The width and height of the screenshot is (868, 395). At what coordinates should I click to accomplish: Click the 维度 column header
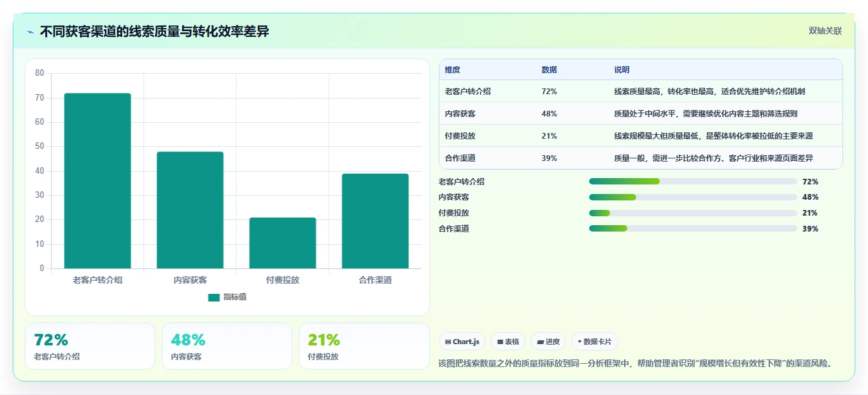[x=452, y=70]
